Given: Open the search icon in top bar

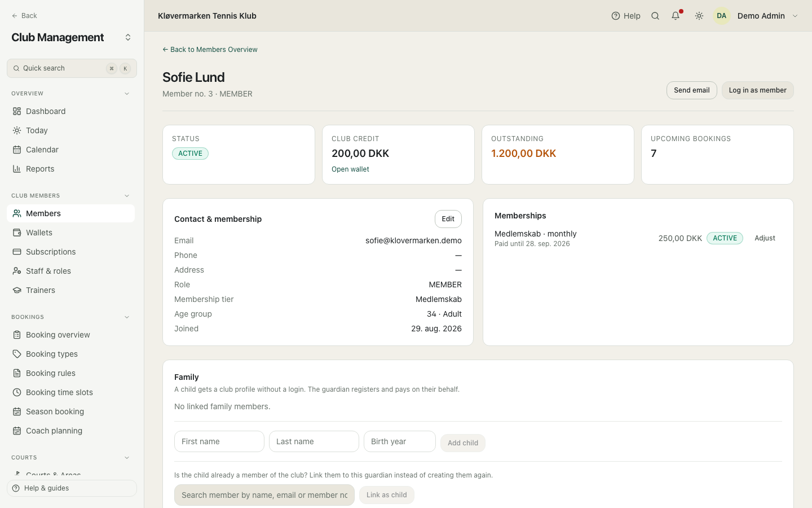Looking at the screenshot, I should click(x=655, y=16).
